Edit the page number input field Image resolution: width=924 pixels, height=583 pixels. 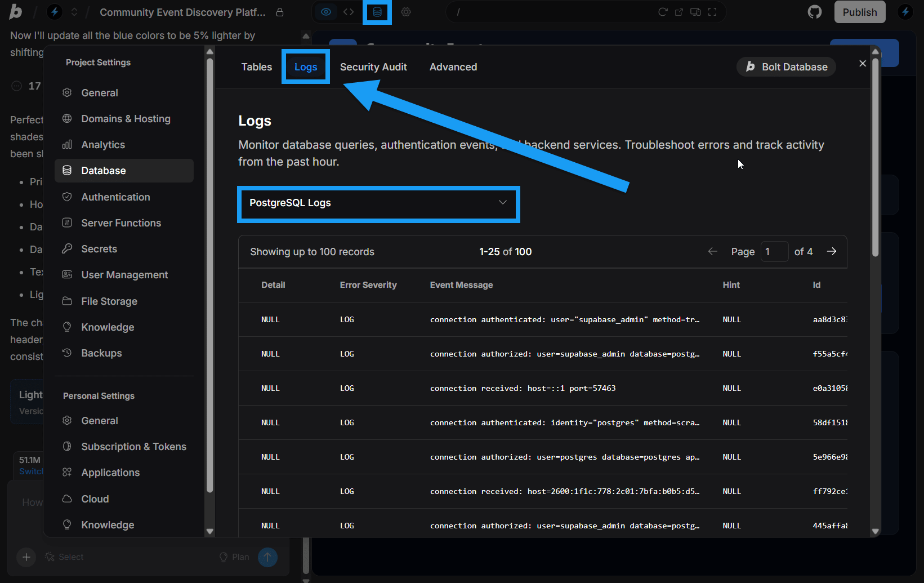pyautogui.click(x=775, y=251)
